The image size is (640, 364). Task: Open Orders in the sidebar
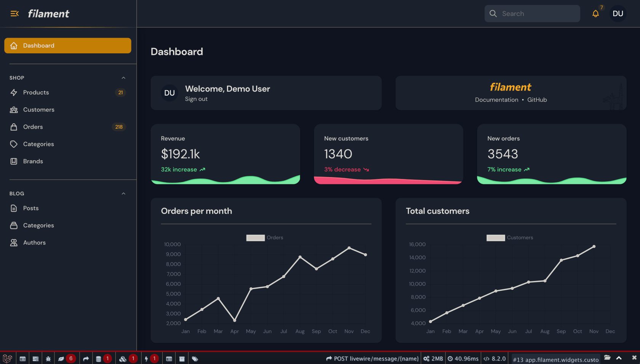(x=68, y=127)
